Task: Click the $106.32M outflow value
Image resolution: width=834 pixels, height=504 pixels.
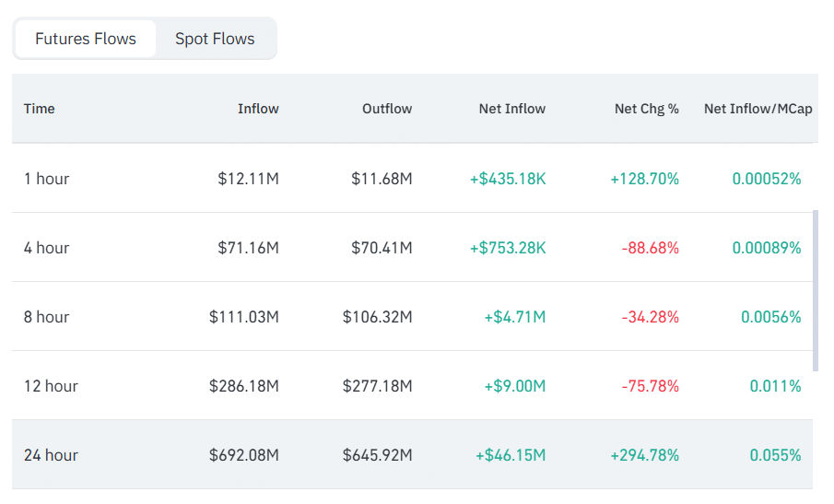Action: (378, 317)
